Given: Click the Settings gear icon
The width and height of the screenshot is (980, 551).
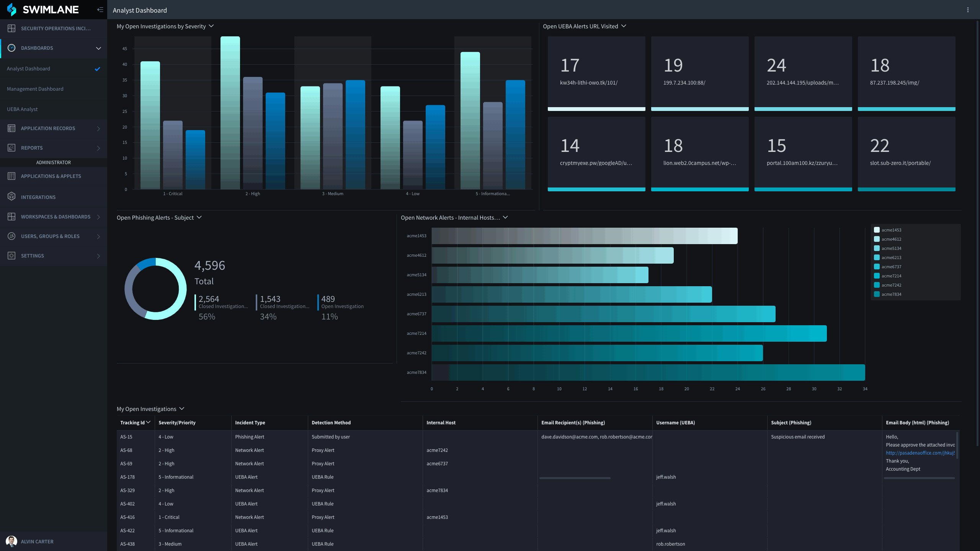Looking at the screenshot, I should (x=11, y=256).
